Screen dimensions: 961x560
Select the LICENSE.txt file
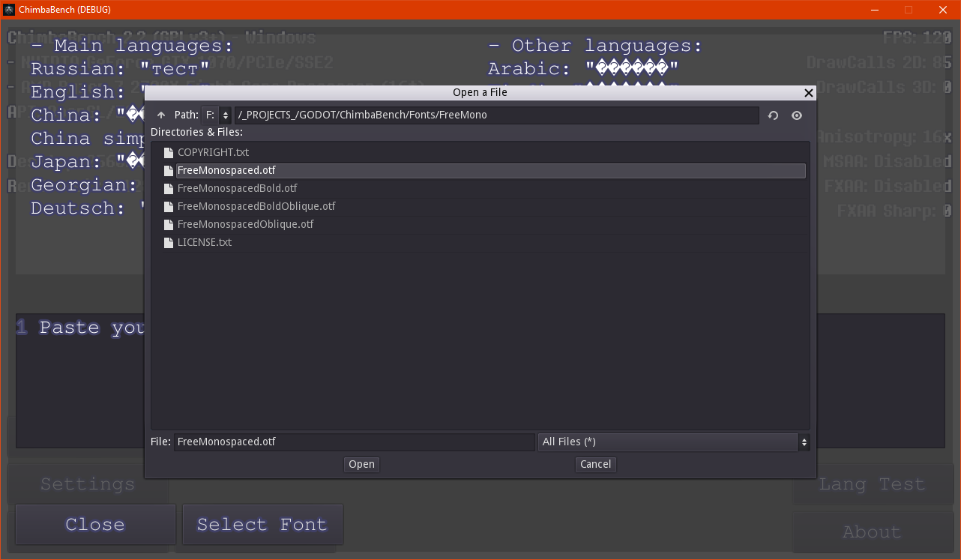point(204,242)
